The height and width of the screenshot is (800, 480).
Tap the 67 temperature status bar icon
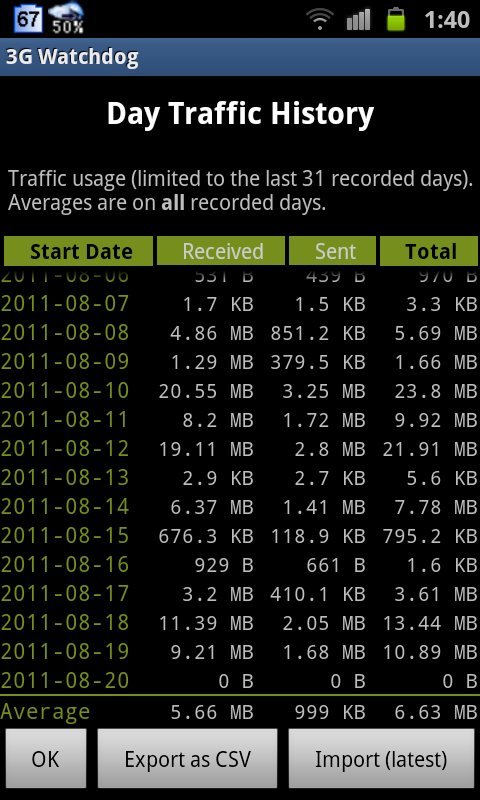point(29,19)
